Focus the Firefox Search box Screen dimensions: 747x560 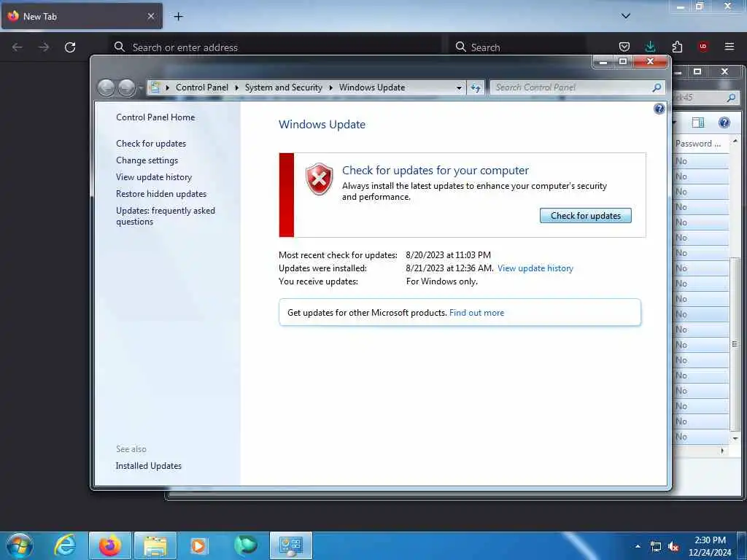[x=519, y=47]
